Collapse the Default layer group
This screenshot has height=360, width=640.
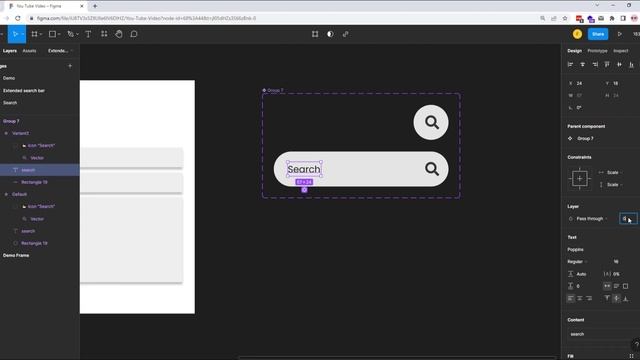pyautogui.click(x=6, y=194)
